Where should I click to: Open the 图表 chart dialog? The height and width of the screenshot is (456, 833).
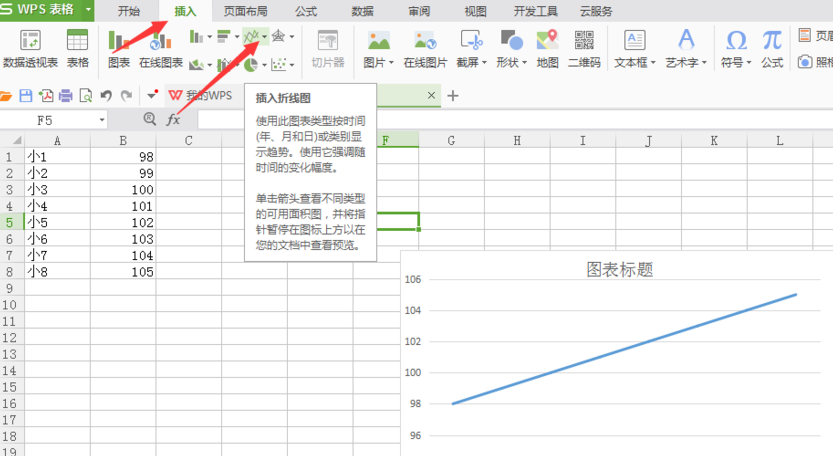(118, 41)
